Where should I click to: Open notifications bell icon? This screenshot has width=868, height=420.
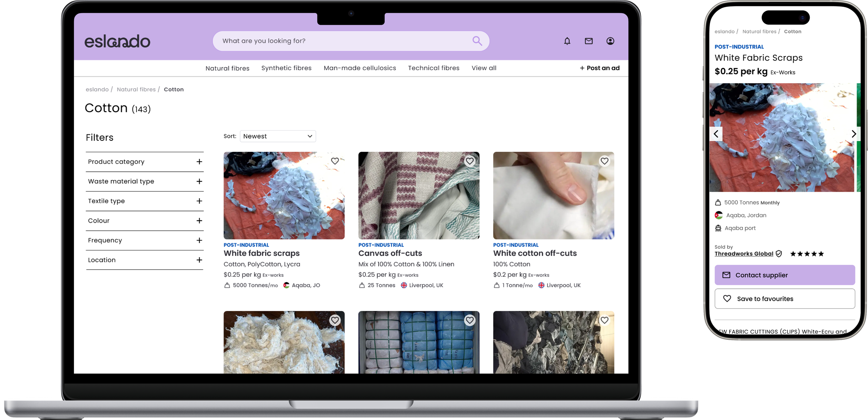(567, 41)
